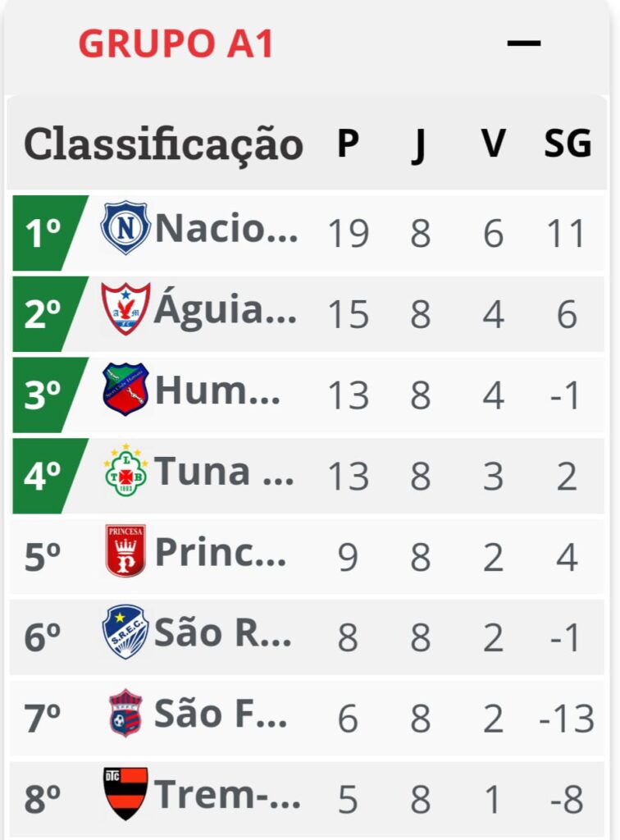Click the São Raimundo S.R.E.C. crest
This screenshot has width=620, height=840.
click(125, 632)
